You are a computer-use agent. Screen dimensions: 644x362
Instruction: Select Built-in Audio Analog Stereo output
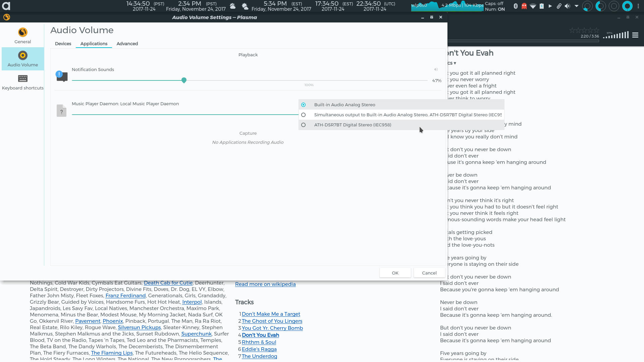(x=401, y=105)
